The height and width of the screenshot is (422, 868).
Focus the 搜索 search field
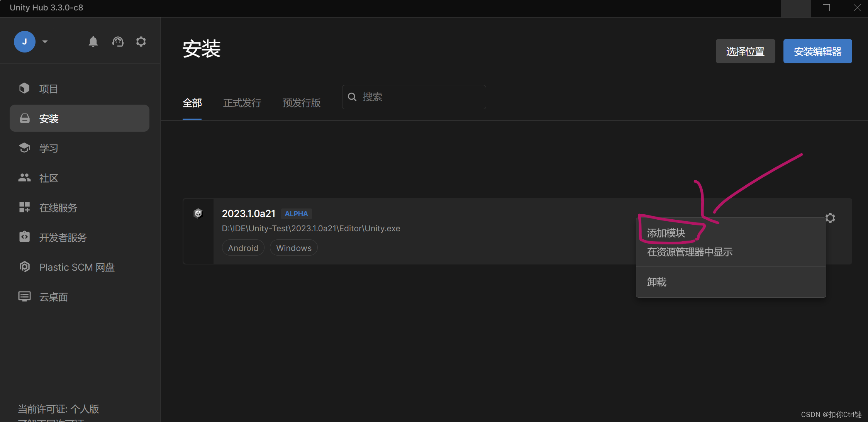(414, 97)
